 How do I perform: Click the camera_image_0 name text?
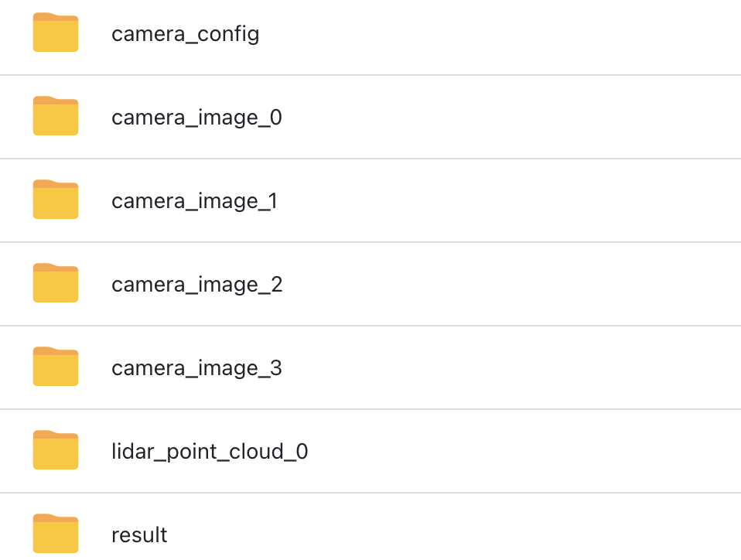point(196,118)
